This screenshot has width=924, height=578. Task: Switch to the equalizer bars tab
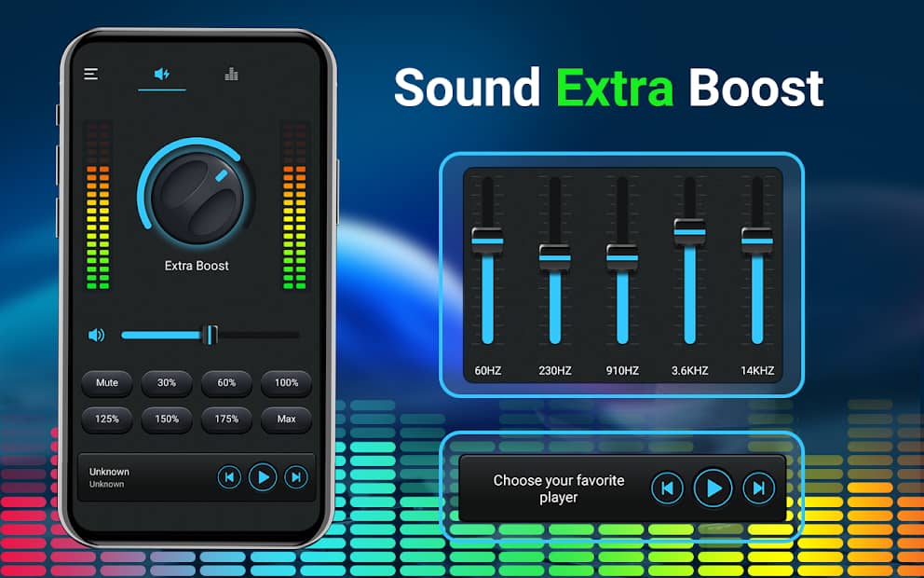[231, 74]
